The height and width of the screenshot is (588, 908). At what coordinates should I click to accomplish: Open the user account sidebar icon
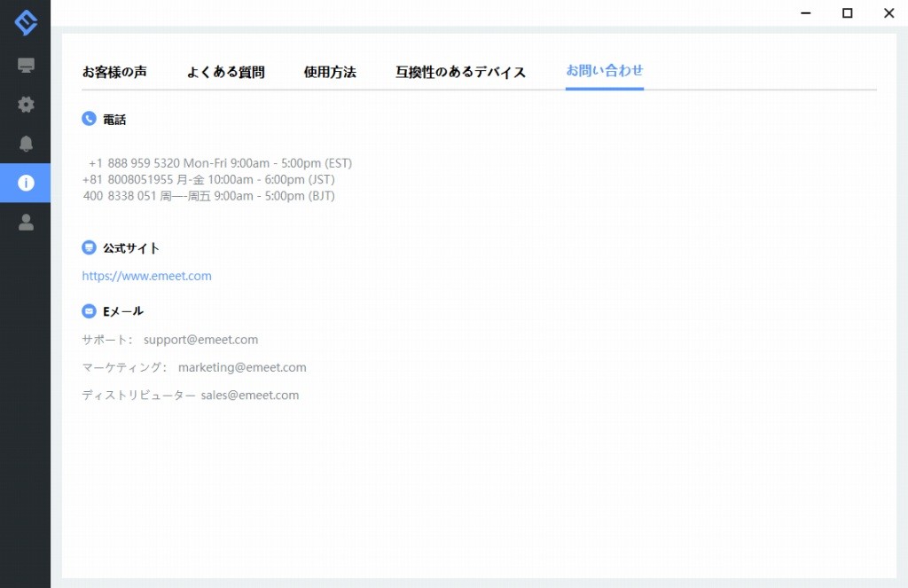26,223
